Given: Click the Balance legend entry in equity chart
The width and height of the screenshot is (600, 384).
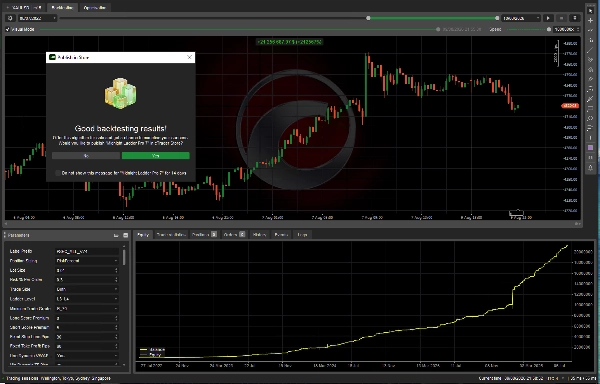Looking at the screenshot, I should point(153,350).
